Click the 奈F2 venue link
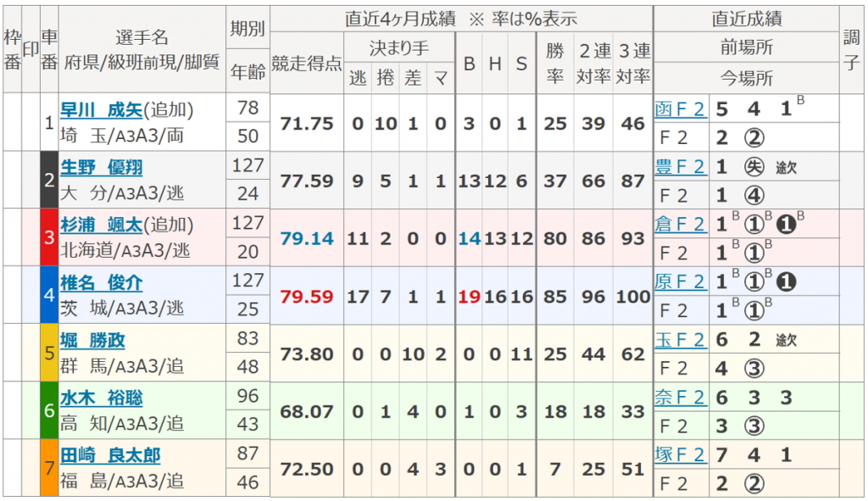This screenshot has width=868, height=501. (x=680, y=398)
